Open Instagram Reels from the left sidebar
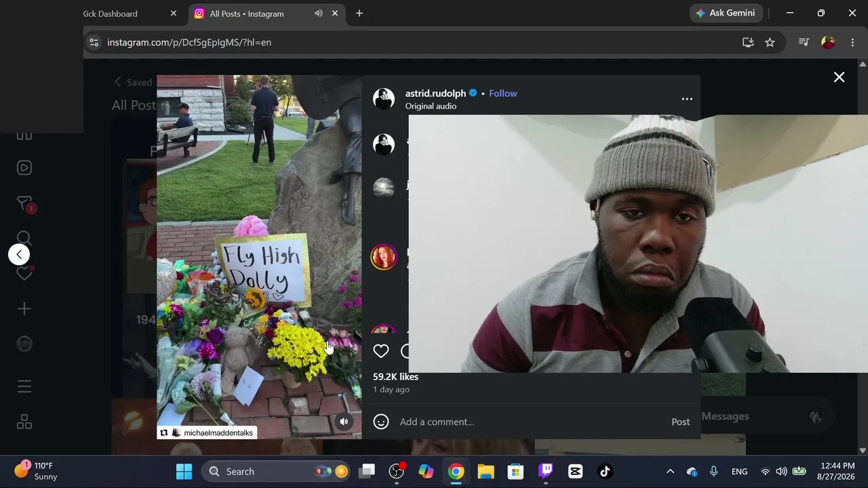 [x=24, y=167]
